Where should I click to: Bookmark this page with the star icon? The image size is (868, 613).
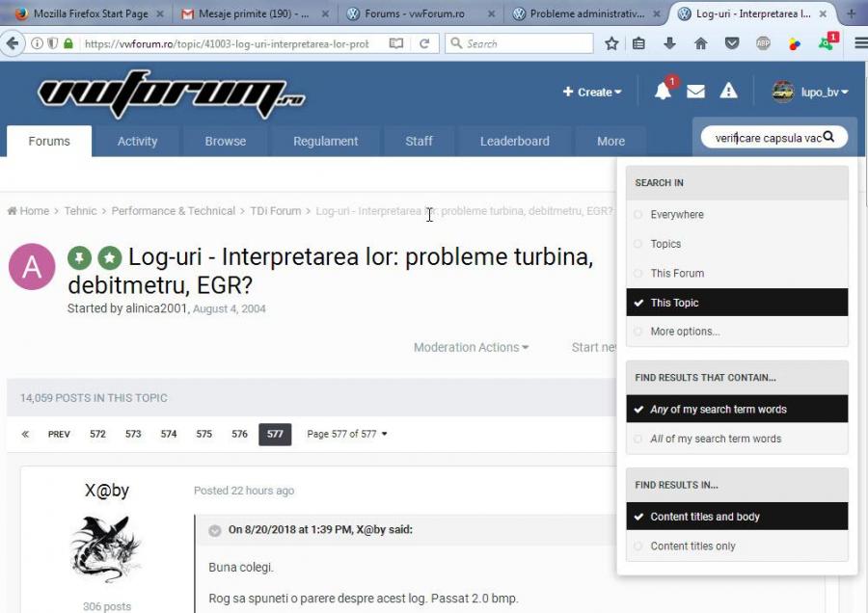(611, 43)
